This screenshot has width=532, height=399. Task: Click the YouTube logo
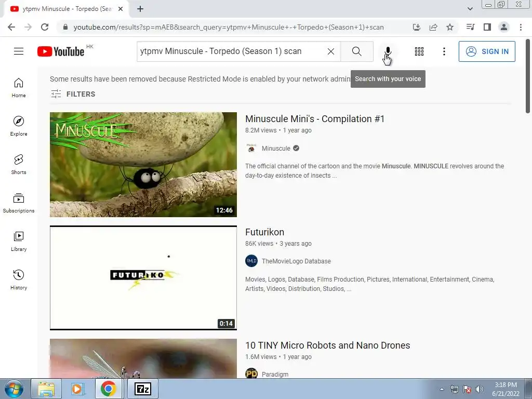[x=61, y=51]
